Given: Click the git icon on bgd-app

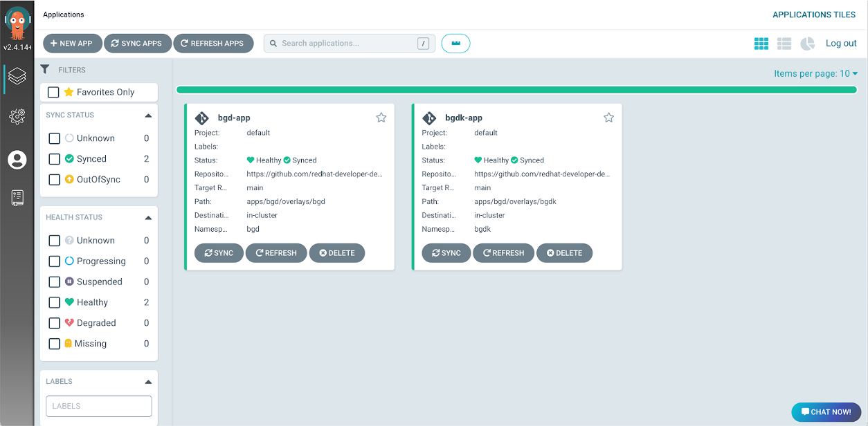Looking at the screenshot, I should 202,118.
